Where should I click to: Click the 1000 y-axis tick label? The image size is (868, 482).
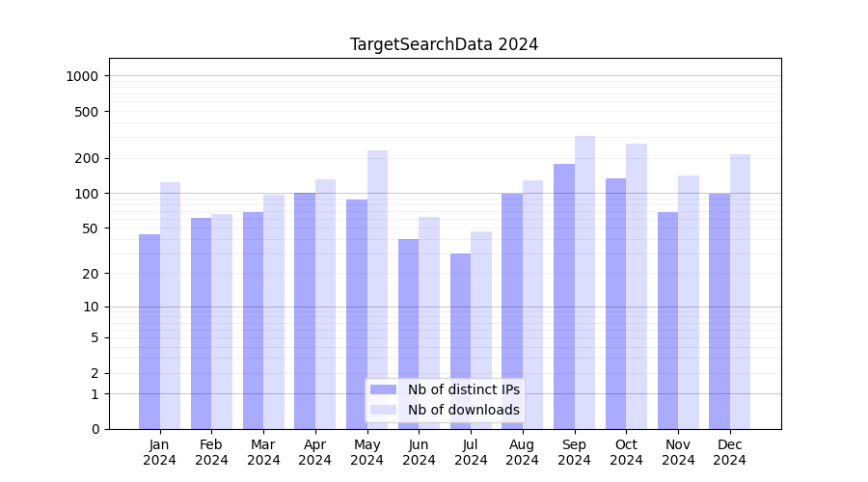(82, 76)
